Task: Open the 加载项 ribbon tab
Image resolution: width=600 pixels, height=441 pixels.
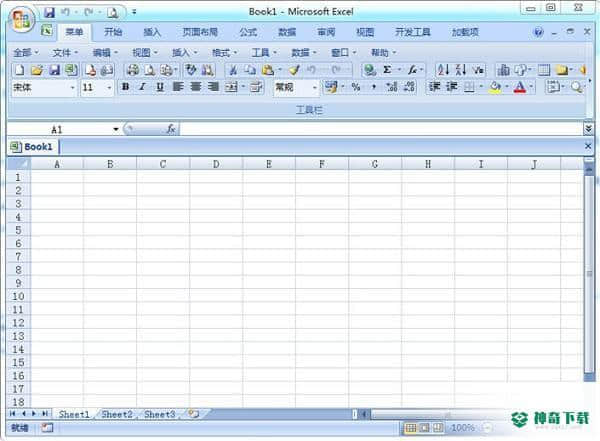Action: (465, 32)
